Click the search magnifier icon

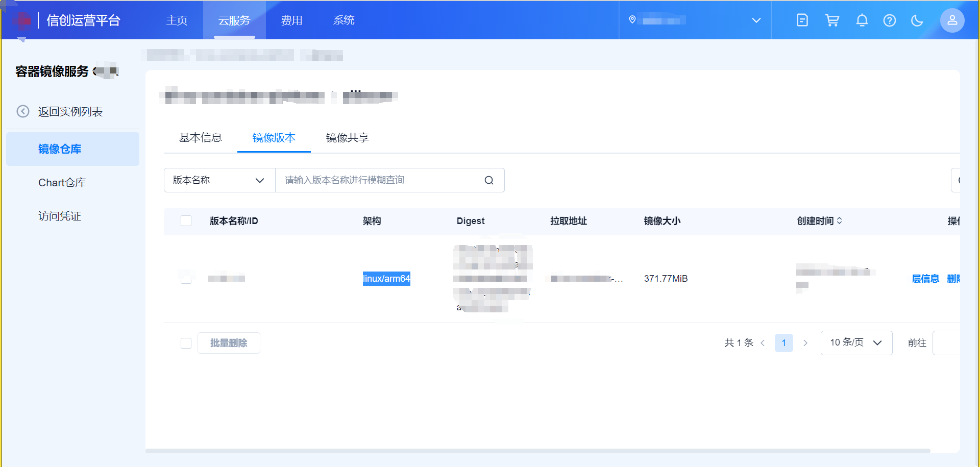489,180
